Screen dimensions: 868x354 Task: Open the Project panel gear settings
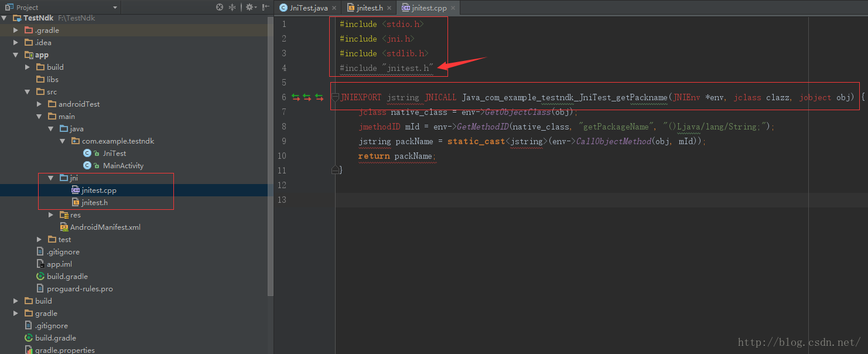coord(250,7)
